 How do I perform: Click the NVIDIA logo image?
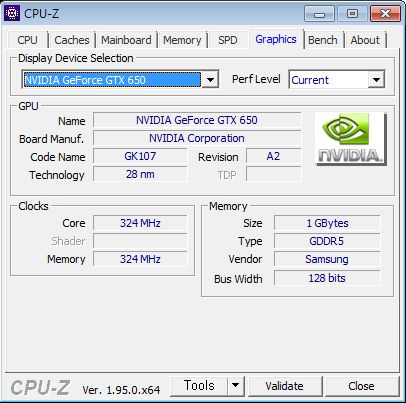pos(351,139)
